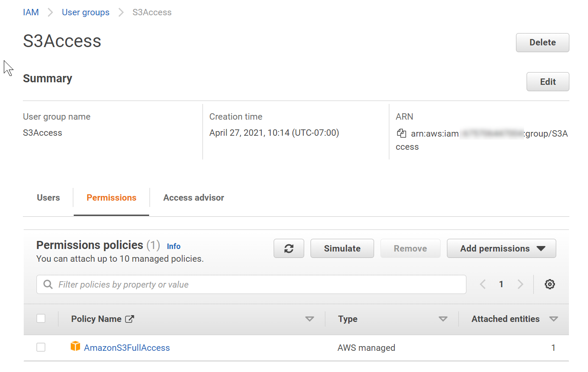Image resolution: width=588 pixels, height=372 pixels.
Task: Click the external link icon beside Policy Name
Action: point(130,319)
